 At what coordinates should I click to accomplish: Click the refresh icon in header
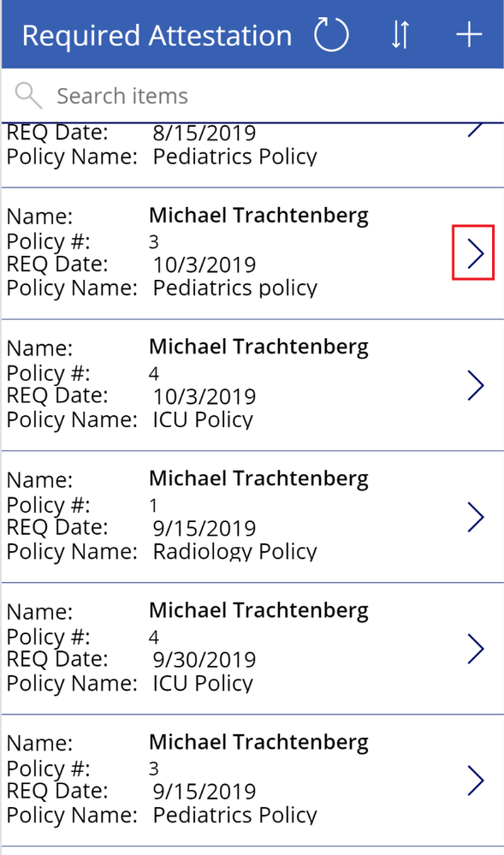331,35
